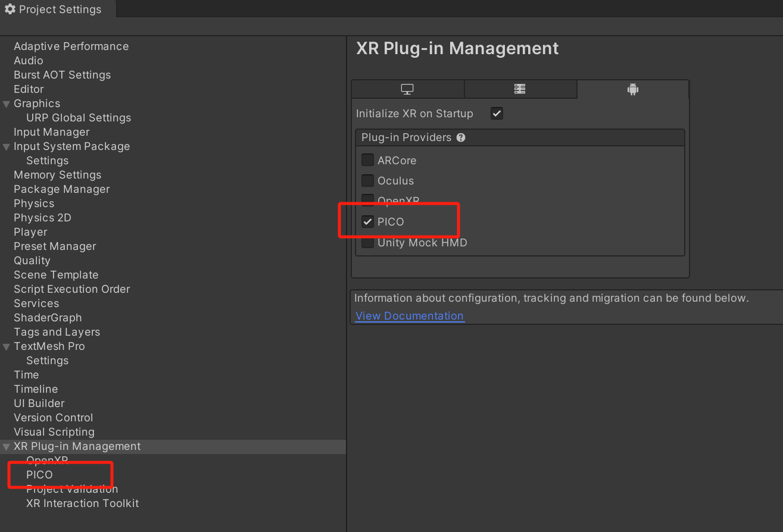Open Version Control settings

[54, 418]
